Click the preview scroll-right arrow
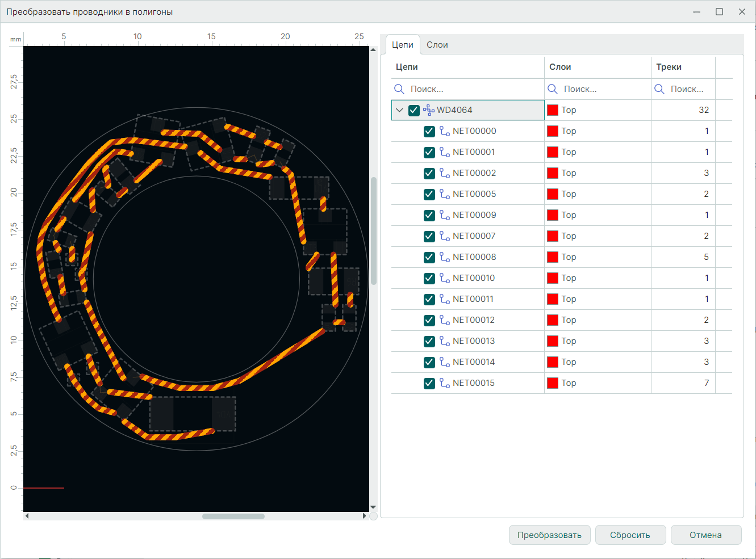 (364, 516)
